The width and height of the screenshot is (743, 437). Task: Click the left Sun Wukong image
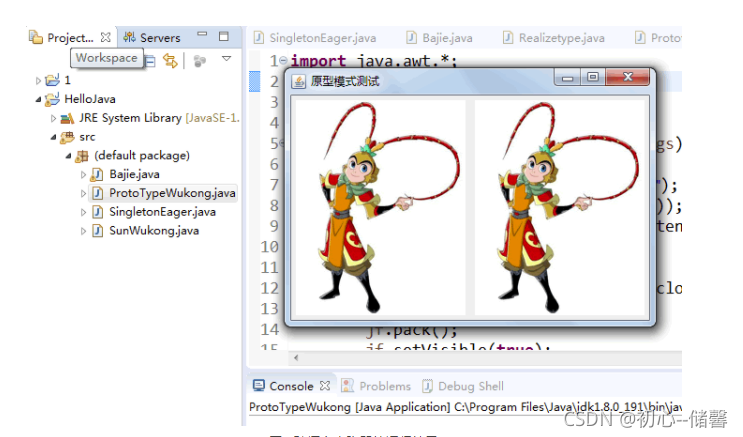pos(381,207)
